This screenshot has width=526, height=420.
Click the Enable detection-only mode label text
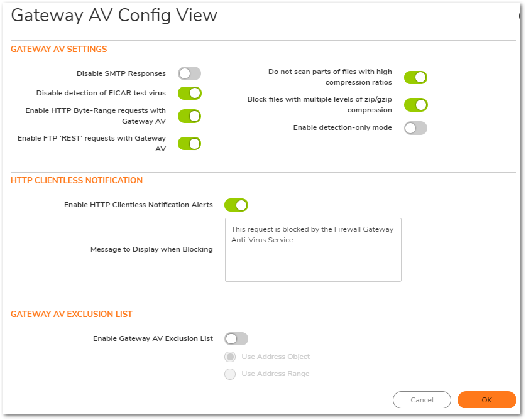click(x=342, y=127)
